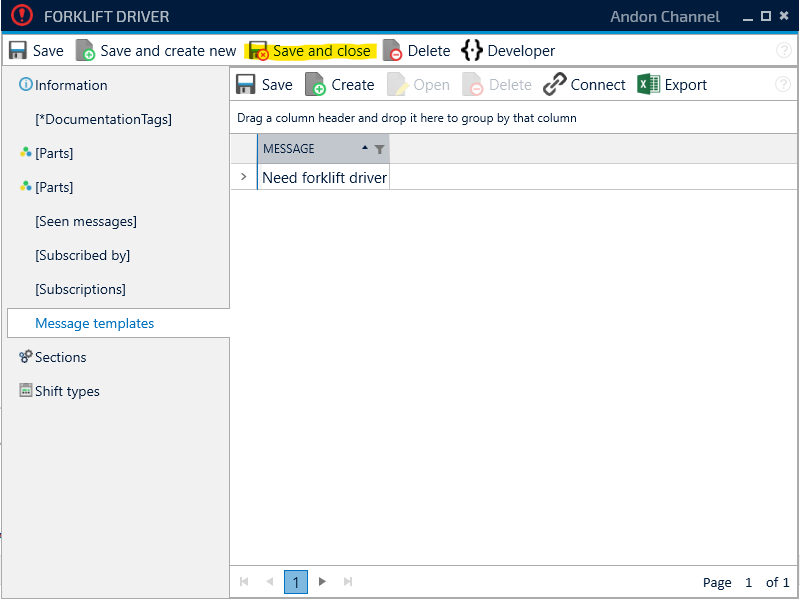Screen dimensions: 800x600
Task: Click the Delete icon in top toolbar
Action: click(393, 51)
